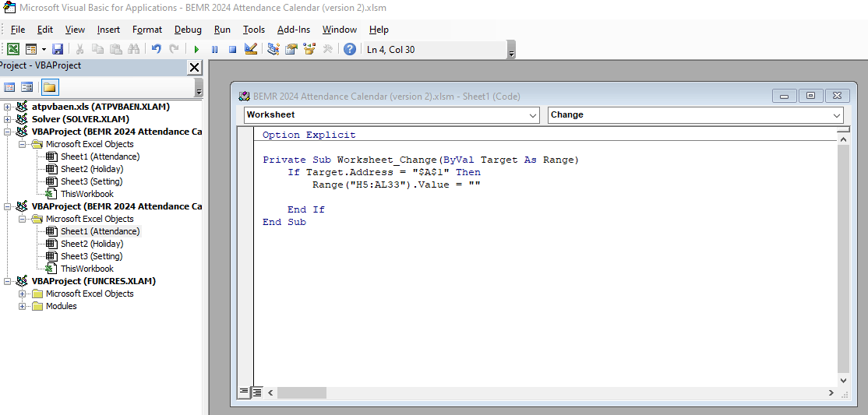Open the Window menu
Viewport: 868px width, 415px height.
pyautogui.click(x=340, y=30)
